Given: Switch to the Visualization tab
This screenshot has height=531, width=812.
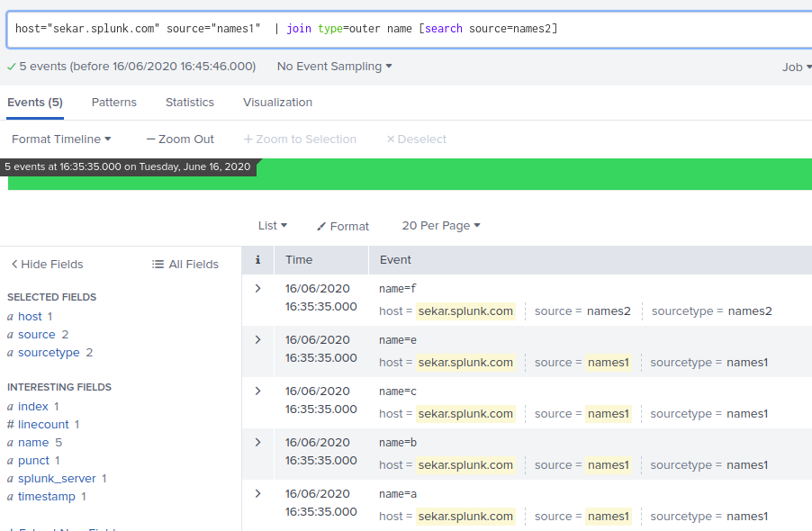Looking at the screenshot, I should [277, 103].
